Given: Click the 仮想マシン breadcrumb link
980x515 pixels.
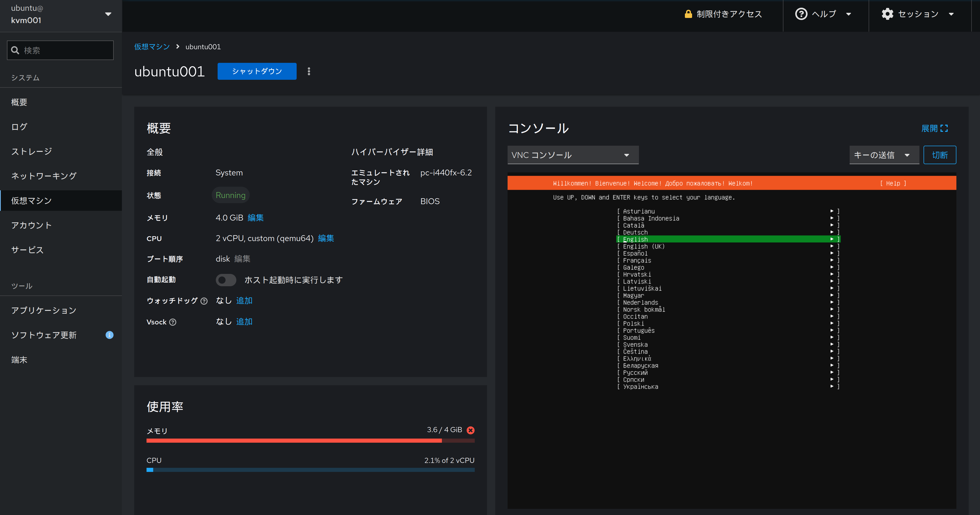Looking at the screenshot, I should click(152, 46).
